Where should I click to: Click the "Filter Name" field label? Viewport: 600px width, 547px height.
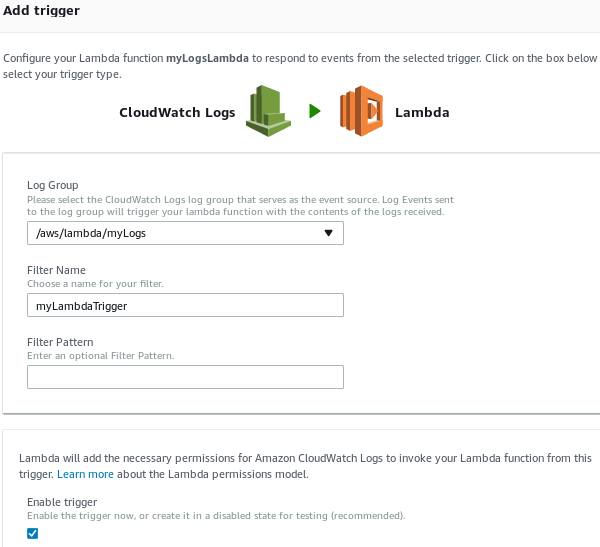57,270
